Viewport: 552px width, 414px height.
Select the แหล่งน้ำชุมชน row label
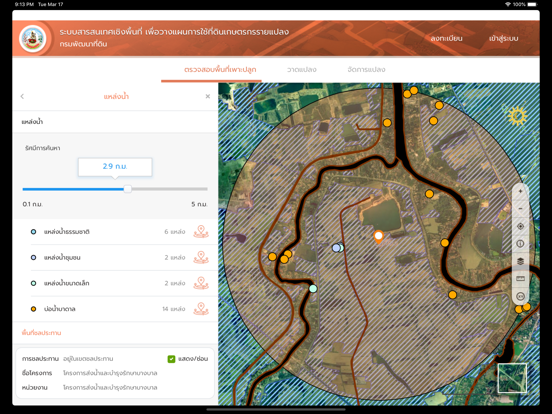click(62, 257)
